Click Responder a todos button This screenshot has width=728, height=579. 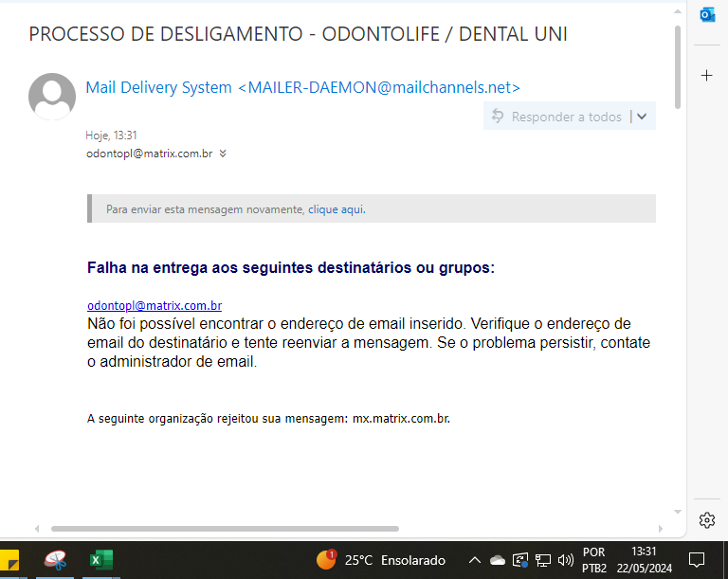557,116
